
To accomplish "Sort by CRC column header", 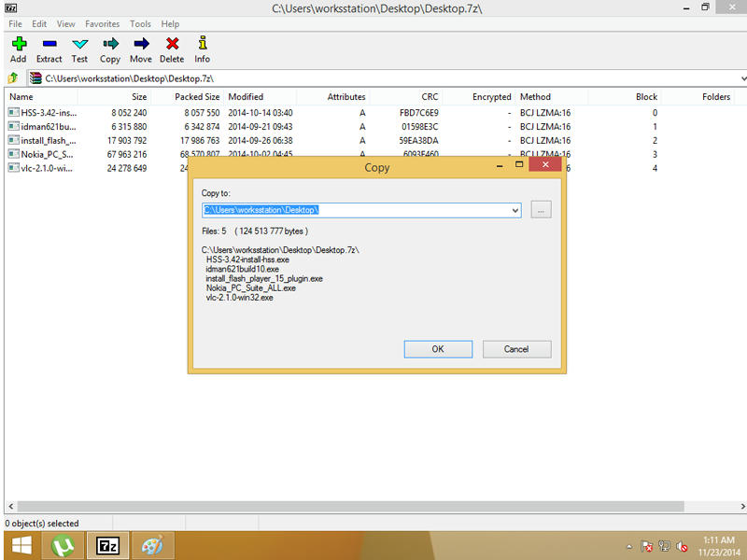I will (406, 97).
